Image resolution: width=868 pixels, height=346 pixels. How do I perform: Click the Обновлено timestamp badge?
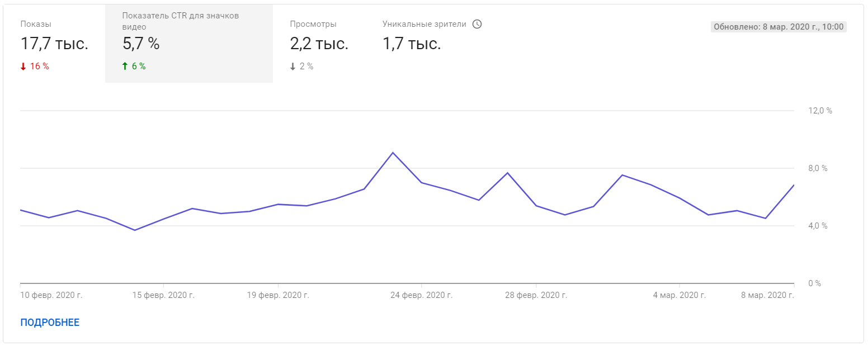pyautogui.click(x=779, y=27)
